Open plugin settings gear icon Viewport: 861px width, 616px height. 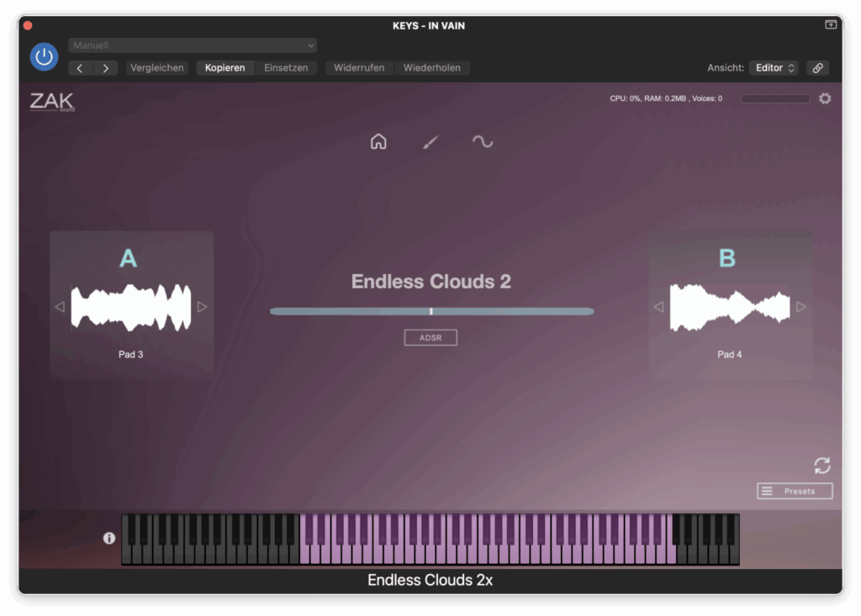point(825,98)
